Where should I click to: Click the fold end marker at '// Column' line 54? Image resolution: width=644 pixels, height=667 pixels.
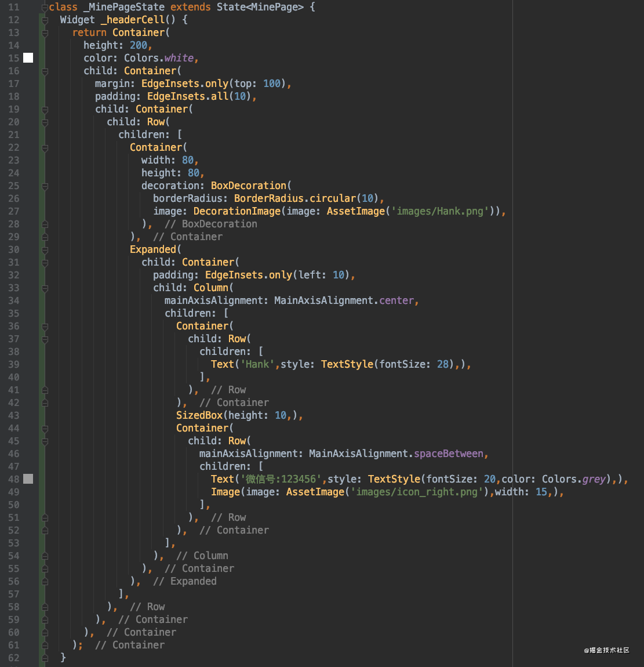click(x=45, y=556)
